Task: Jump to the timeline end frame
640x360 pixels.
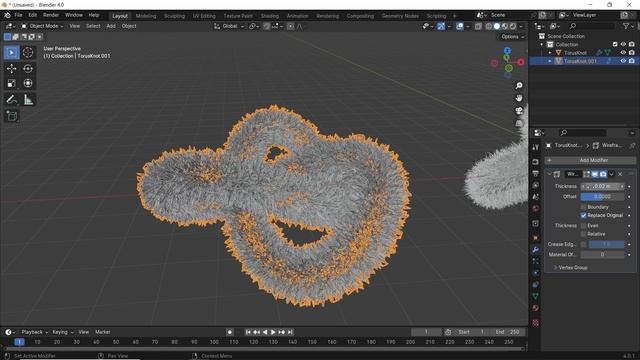Action: (x=290, y=332)
